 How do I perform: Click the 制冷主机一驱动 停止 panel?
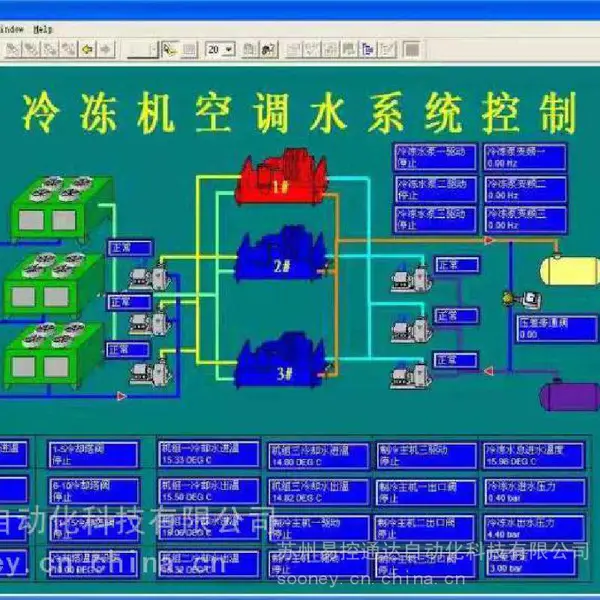(x=318, y=528)
